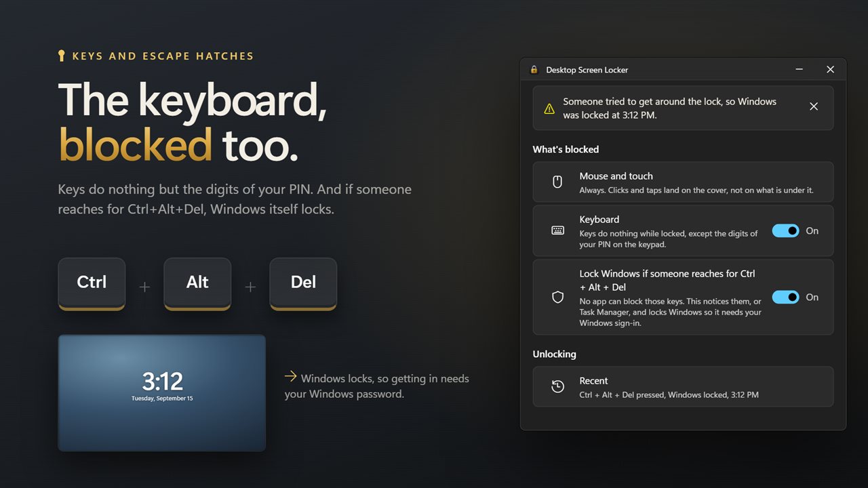Click the "The keyboard, blocked too." headline
The width and height of the screenshot is (868, 488).
click(193, 123)
